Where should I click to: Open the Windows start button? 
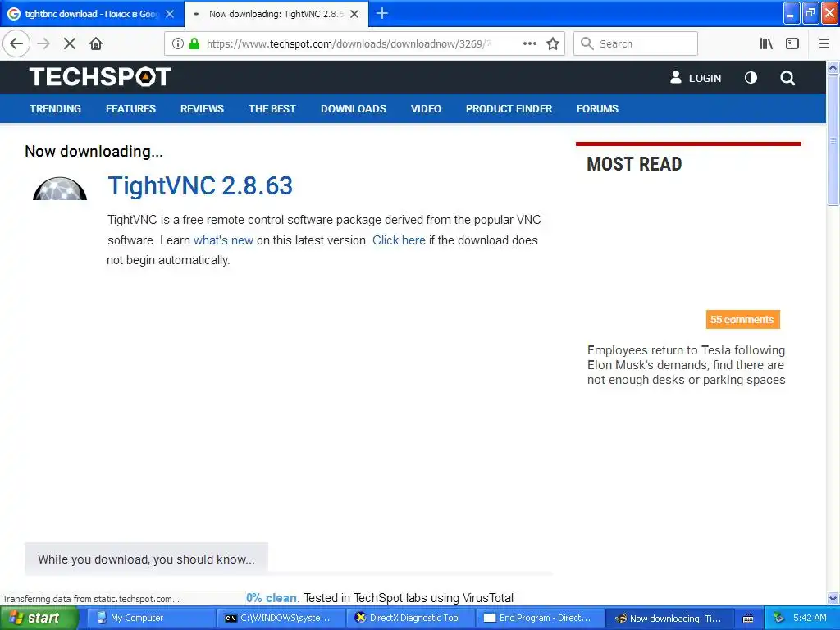point(39,618)
